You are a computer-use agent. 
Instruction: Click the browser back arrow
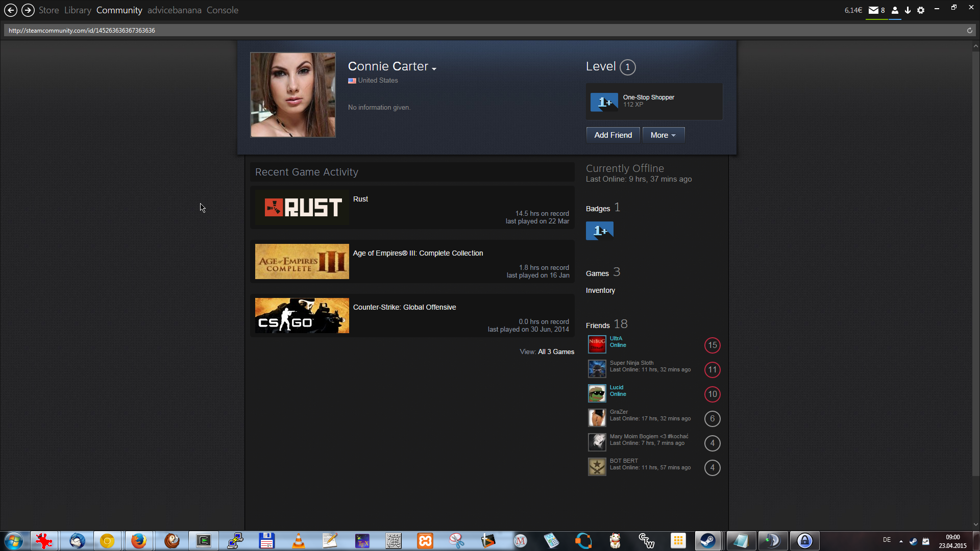(x=11, y=10)
